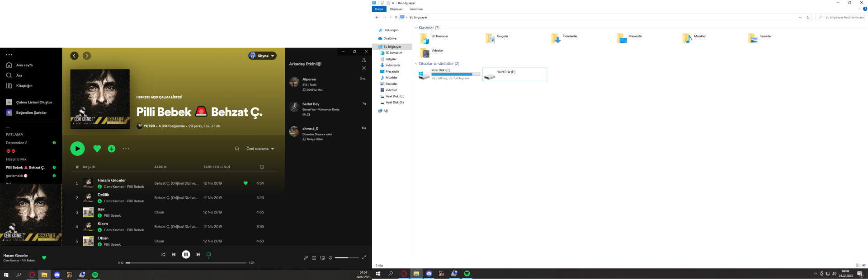
Task: Go forward with Spotify's right arrow button
Action: (x=87, y=56)
